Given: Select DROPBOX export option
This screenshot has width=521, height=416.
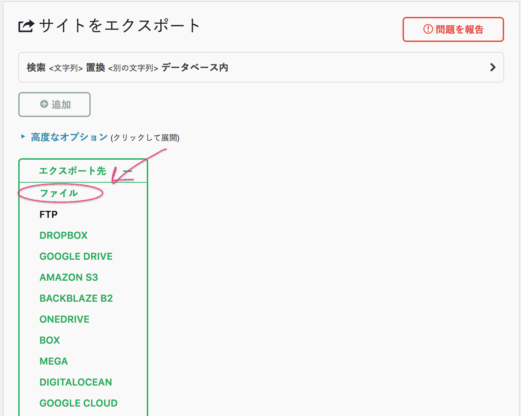Looking at the screenshot, I should tap(63, 235).
